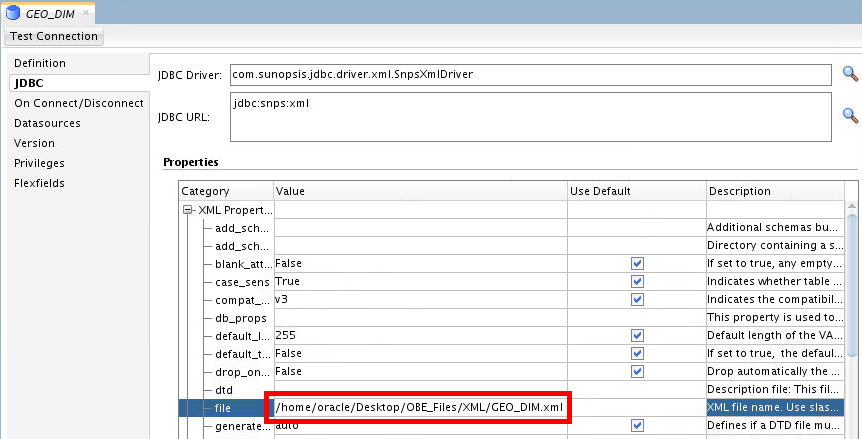The height and width of the screenshot is (439, 862).
Task: Open the Flexfields tab
Action: click(40, 183)
